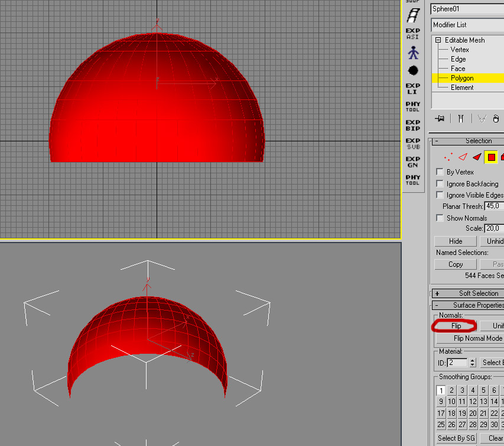
Task: Toggle smoothing group 12 button
Action: 473,402
